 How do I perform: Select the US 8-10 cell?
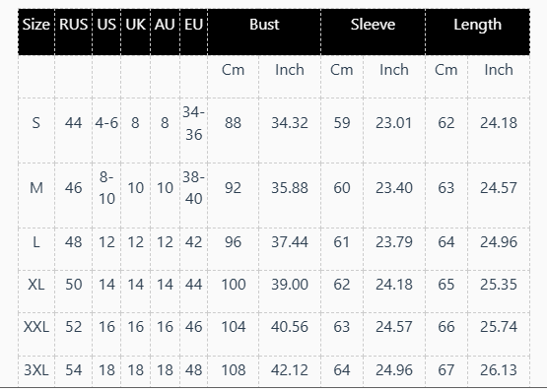coord(106,188)
